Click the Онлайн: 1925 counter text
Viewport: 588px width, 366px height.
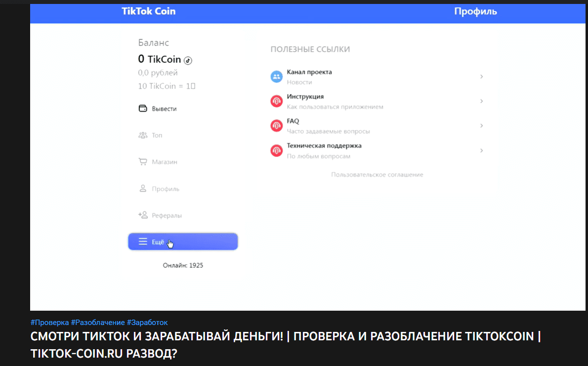[x=183, y=266]
